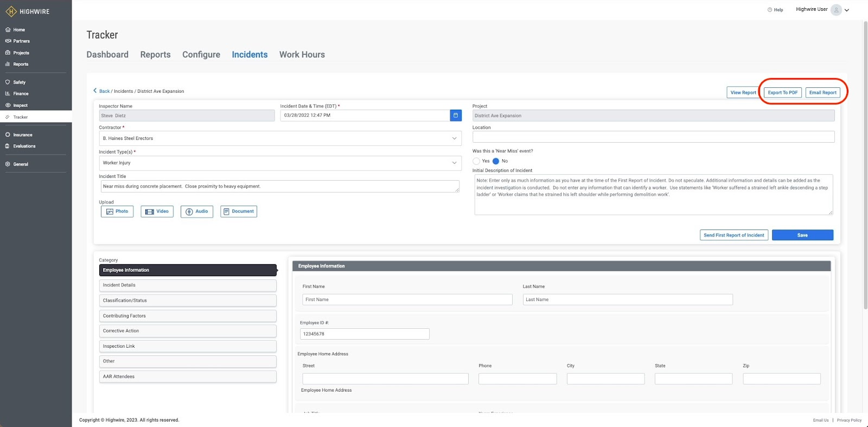868x427 pixels.
Task: Switch to the Dashboard tab
Action: [107, 54]
